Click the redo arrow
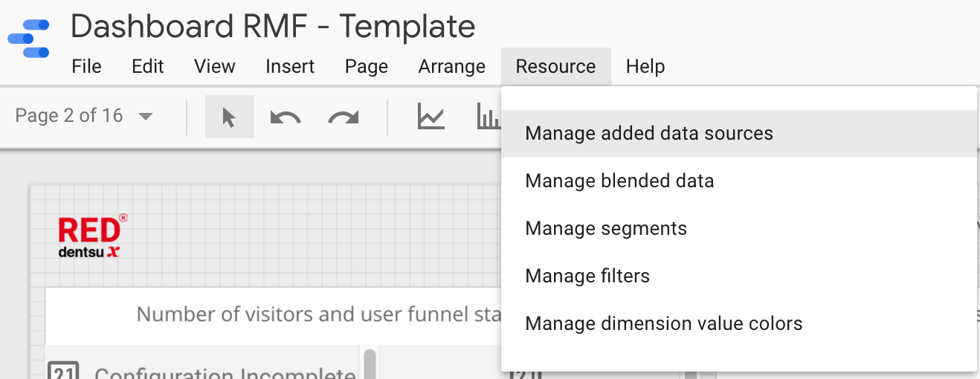 (x=343, y=117)
